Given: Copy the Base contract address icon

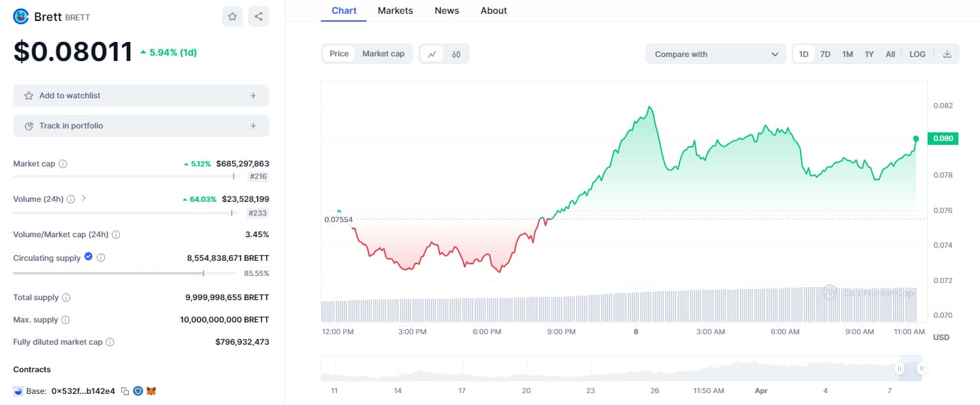Looking at the screenshot, I should (x=125, y=391).
